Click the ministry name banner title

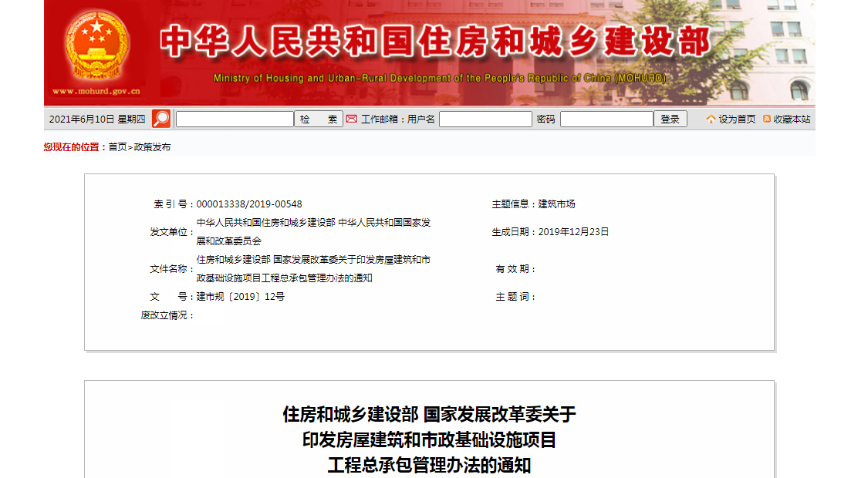click(436, 41)
